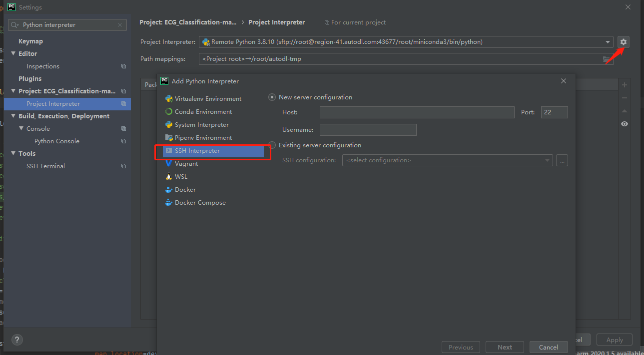
Task: Close the Add Python Interpreter dialog
Action: pyautogui.click(x=564, y=81)
